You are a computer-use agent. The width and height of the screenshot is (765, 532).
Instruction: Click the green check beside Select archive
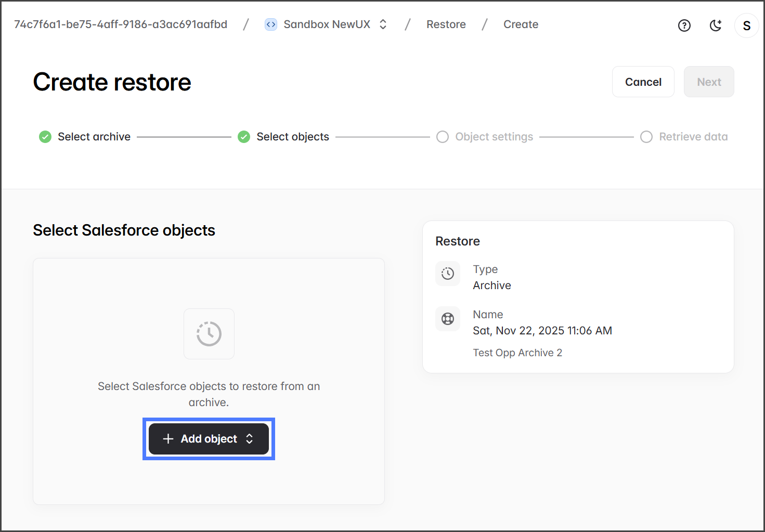(45, 137)
